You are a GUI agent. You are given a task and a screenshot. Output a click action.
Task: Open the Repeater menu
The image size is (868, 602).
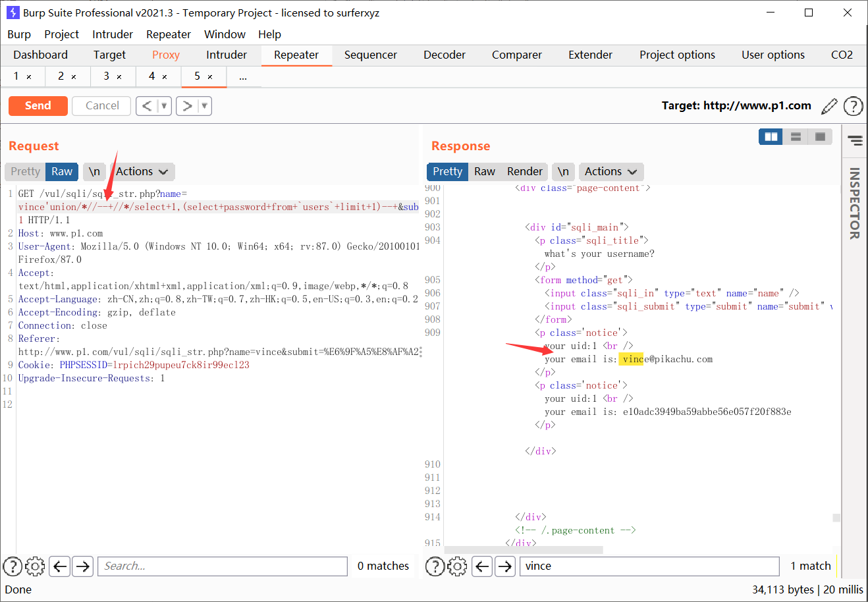tap(169, 34)
